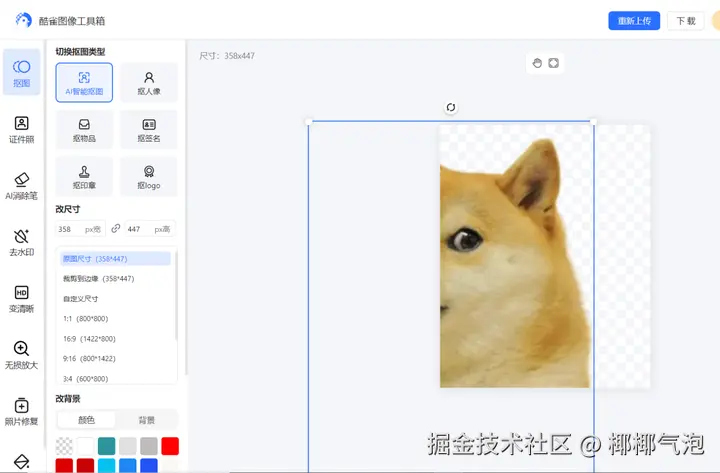
Task: Choose the 抠印章 stamp cutout type
Action: click(84, 177)
